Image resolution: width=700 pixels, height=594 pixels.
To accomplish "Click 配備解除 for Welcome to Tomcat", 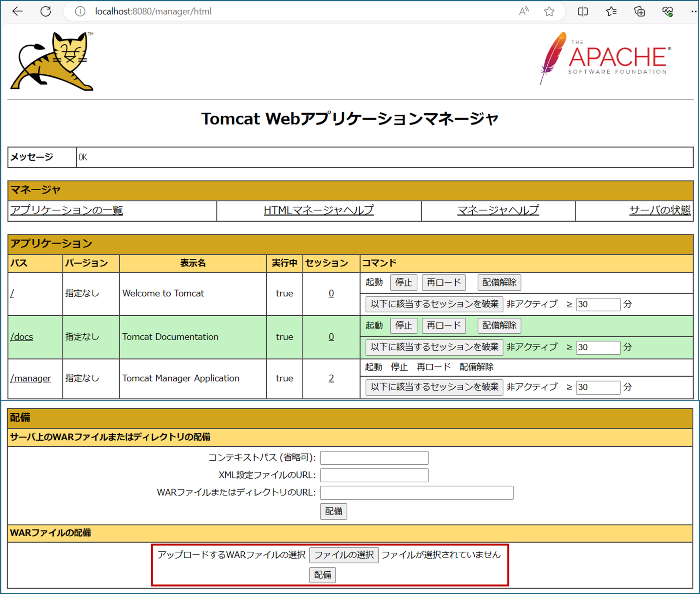I will [x=499, y=283].
